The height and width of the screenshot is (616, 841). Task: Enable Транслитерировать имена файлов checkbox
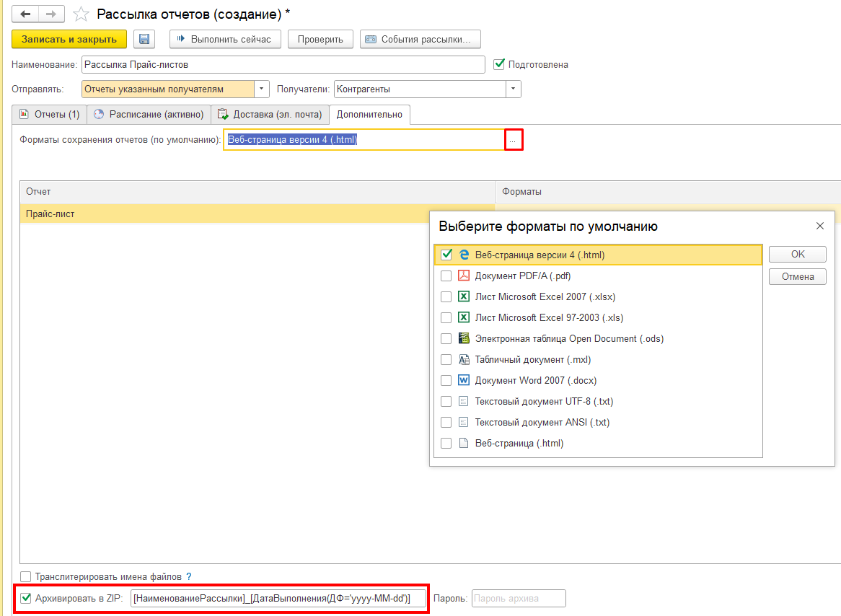click(x=26, y=577)
